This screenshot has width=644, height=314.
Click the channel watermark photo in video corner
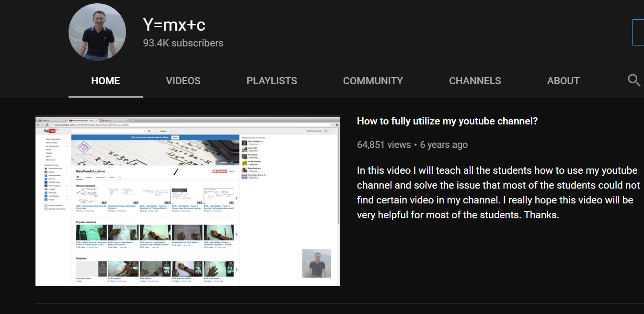(x=316, y=263)
